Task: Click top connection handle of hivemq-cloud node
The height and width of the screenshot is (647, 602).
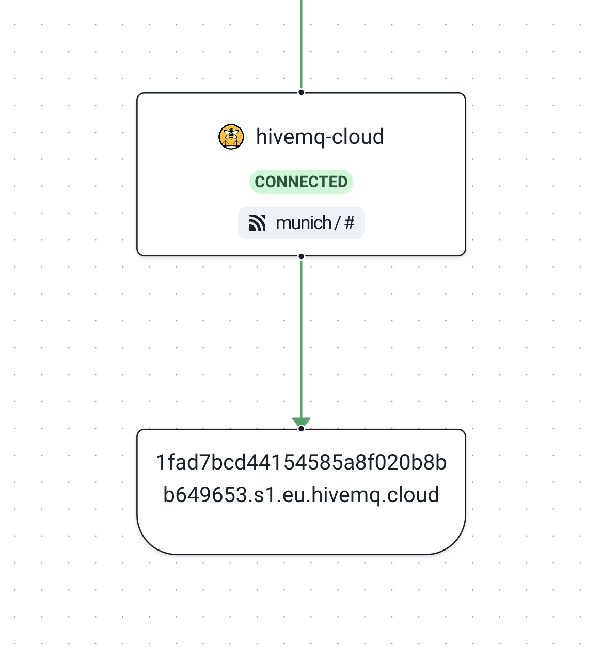Action: 301,92
